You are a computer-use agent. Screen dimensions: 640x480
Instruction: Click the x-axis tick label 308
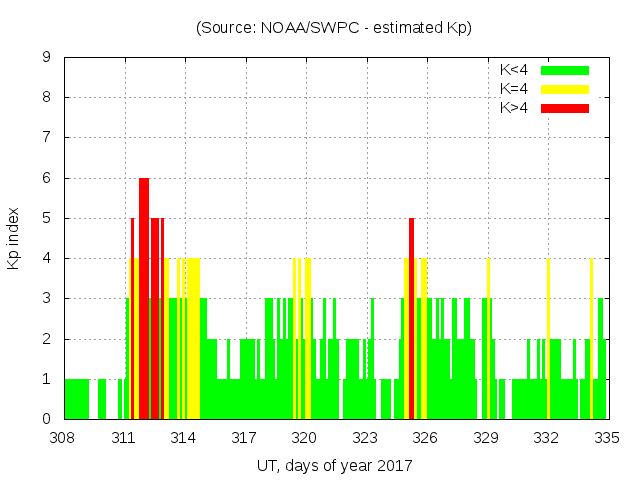click(x=63, y=438)
